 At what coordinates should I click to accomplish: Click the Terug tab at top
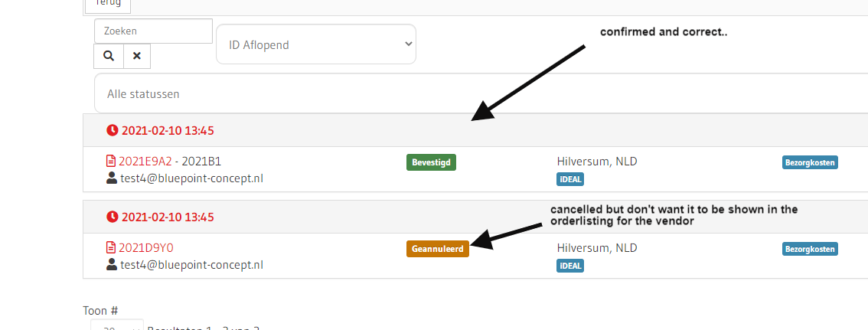point(107,4)
